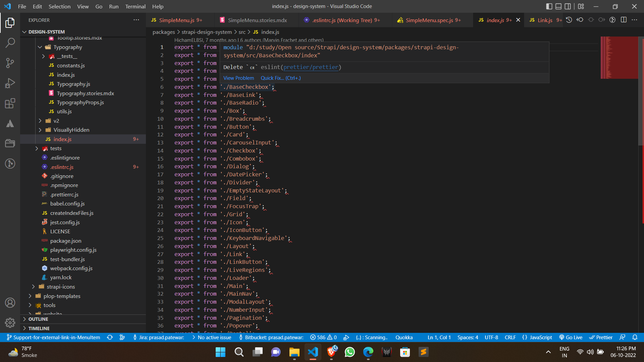Open the Split Editor icon
The image size is (644, 362).
(x=624, y=20)
